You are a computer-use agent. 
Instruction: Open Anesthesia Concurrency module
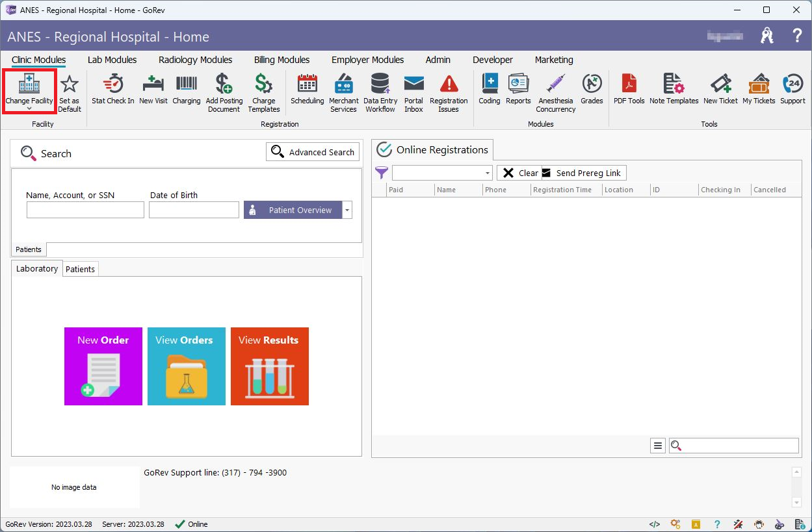[556, 92]
